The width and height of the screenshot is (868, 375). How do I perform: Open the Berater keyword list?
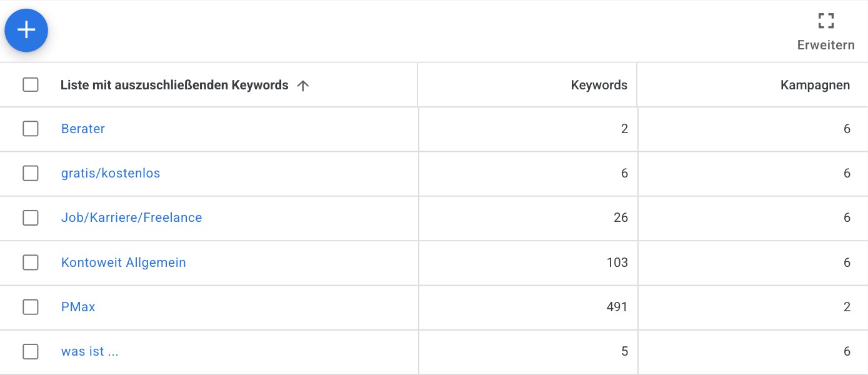pos(83,129)
